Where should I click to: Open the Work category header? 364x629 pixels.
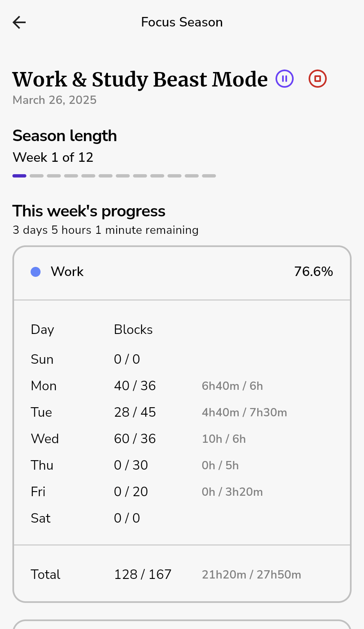tap(182, 272)
